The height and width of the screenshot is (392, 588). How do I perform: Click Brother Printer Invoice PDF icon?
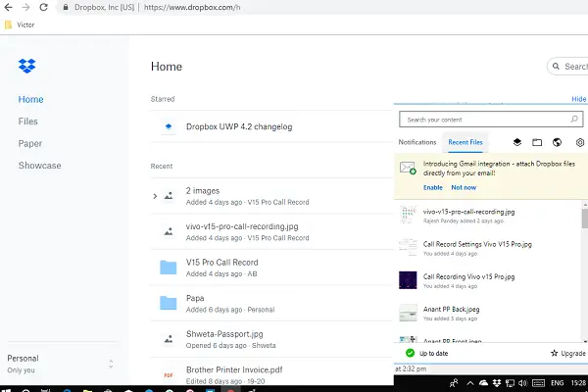tap(168, 375)
